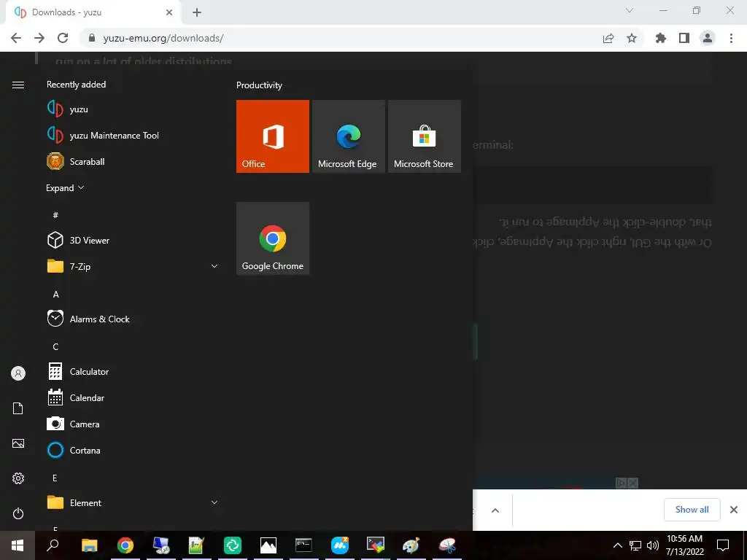Open Command Prompt taskbar icon
This screenshot has width=747, height=560.
point(303,545)
